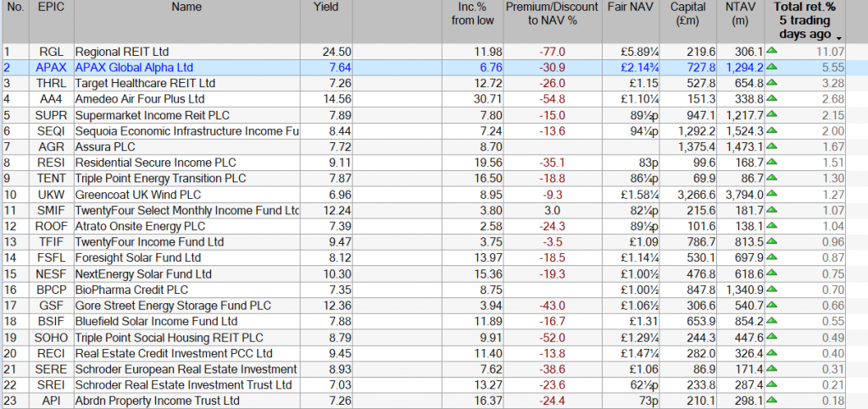
Task: Select the RGL ticker cell
Action: pos(50,52)
